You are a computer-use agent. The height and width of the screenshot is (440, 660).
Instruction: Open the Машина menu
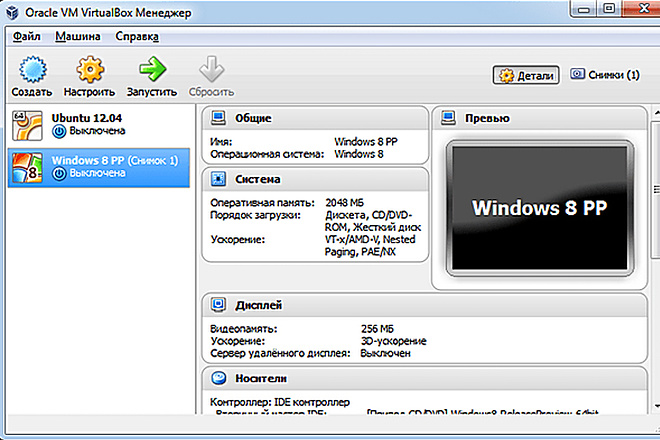click(77, 37)
